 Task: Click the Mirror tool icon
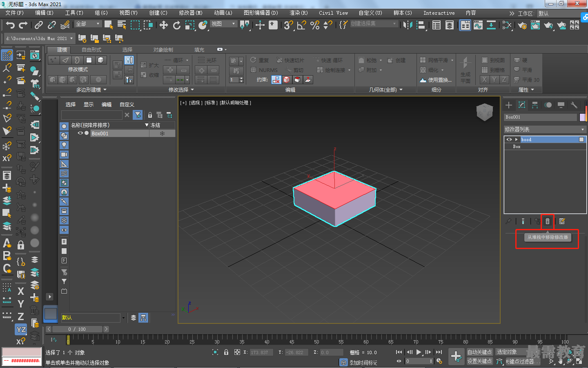click(408, 25)
